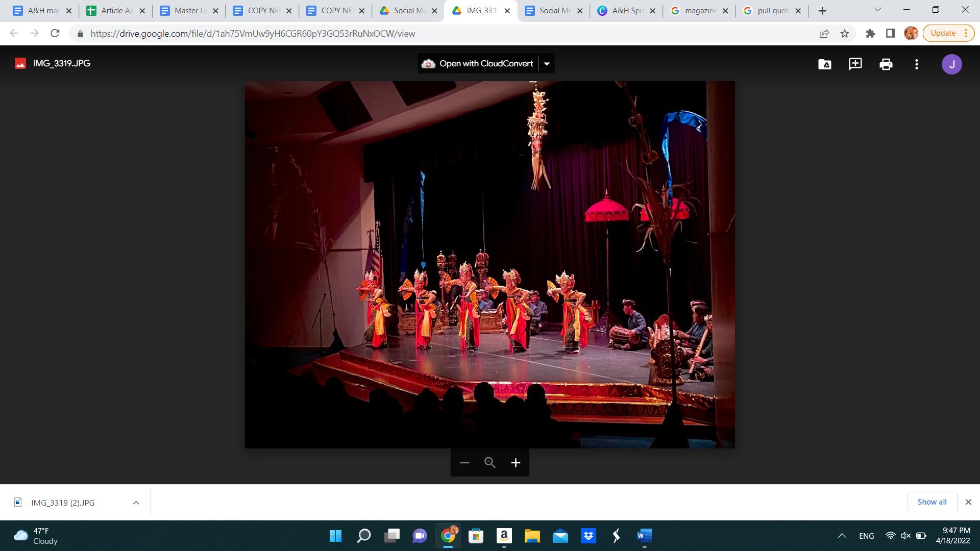Reset zoom with magnifier icon

click(x=489, y=463)
